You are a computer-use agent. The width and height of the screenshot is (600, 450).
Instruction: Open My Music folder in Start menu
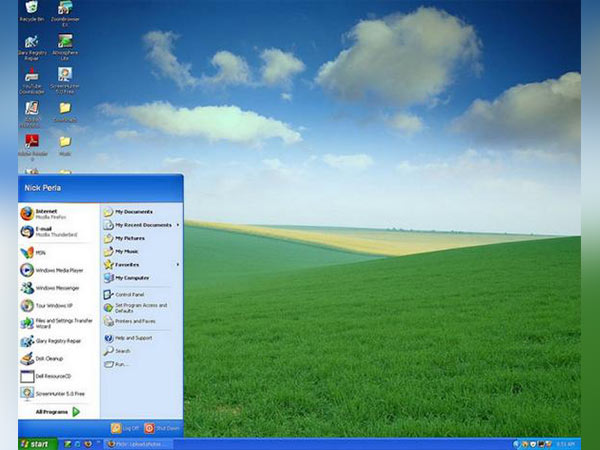pos(141,251)
